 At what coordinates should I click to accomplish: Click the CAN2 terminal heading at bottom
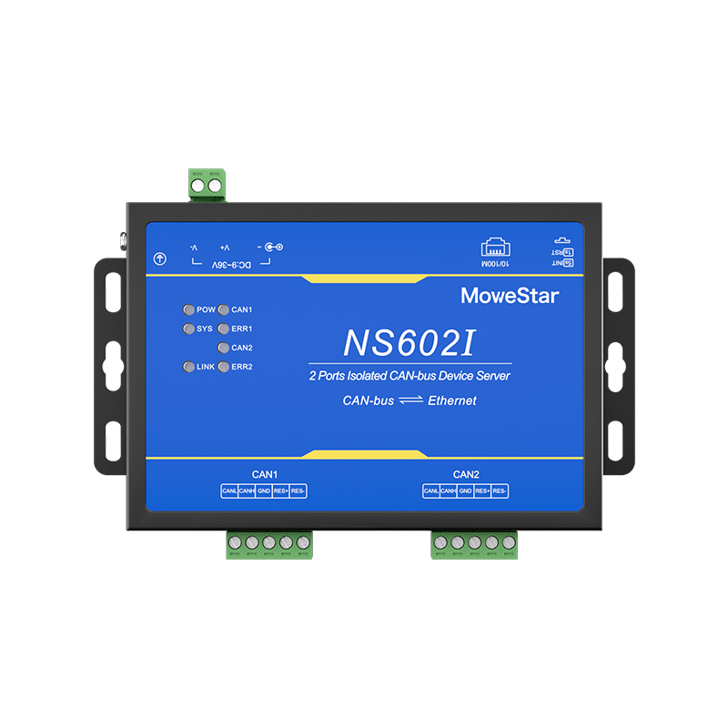click(x=466, y=474)
